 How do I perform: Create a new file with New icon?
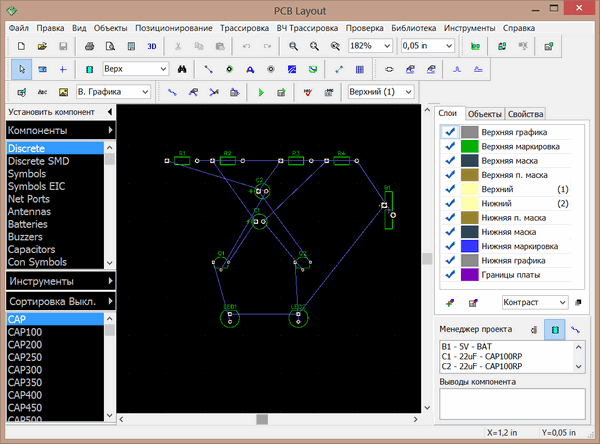21,46
